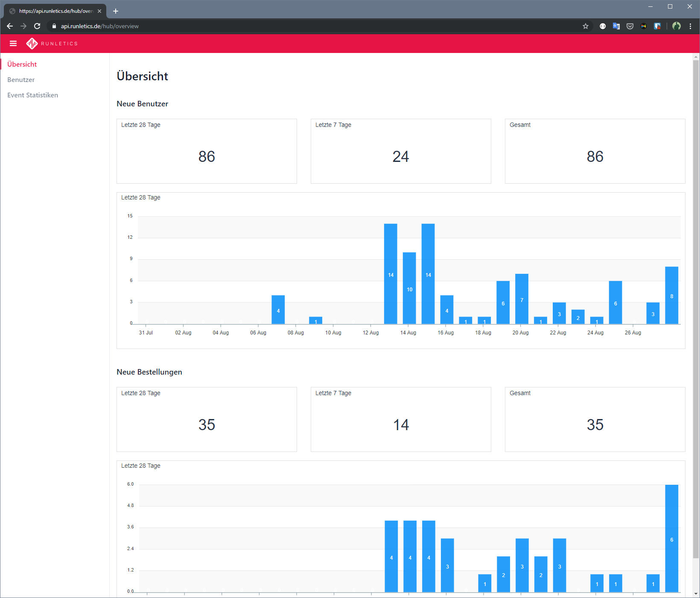Switch to the api.runletics.de tab
The width and height of the screenshot is (700, 598).
pyautogui.click(x=55, y=11)
